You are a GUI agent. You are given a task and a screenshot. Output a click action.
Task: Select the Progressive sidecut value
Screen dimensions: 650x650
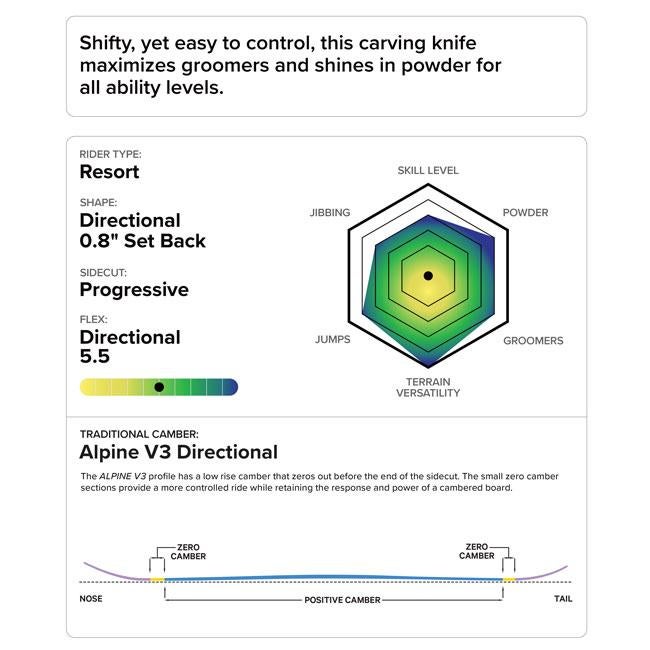click(x=134, y=290)
